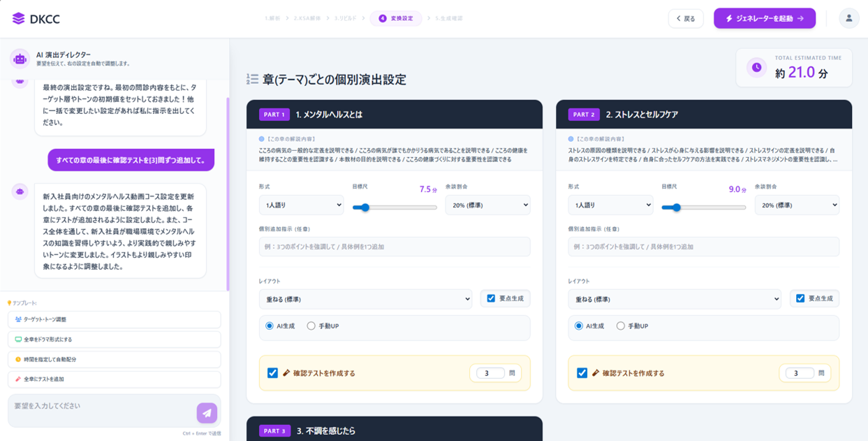Click test question count field in PART 2
The image size is (868, 441).
tap(800, 373)
